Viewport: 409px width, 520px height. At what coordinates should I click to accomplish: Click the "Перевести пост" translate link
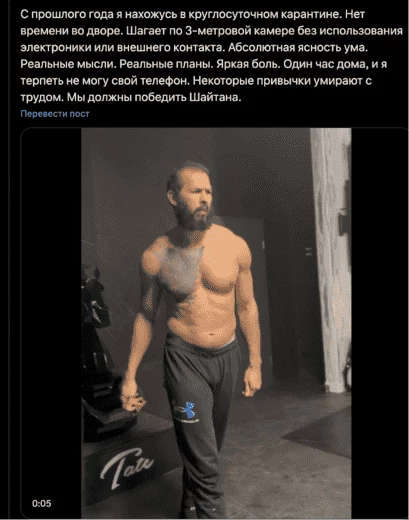pos(55,114)
